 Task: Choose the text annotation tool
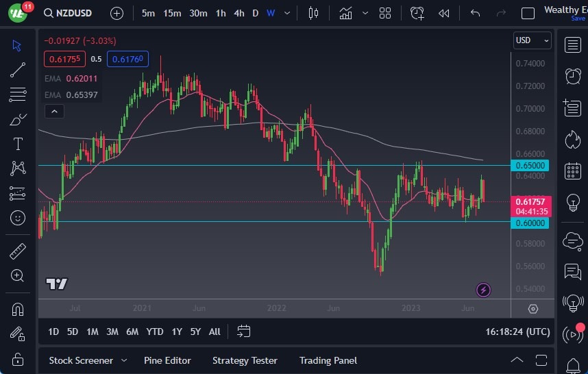coord(18,144)
